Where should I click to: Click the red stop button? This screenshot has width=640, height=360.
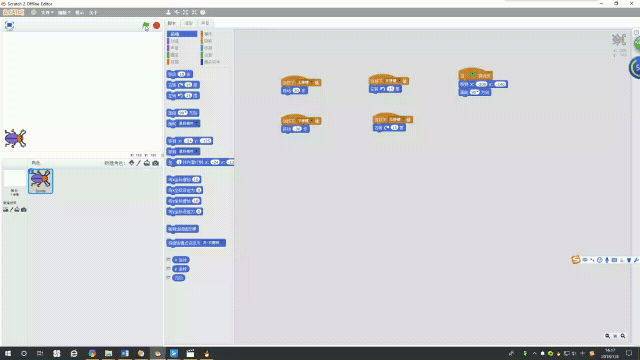coord(156,25)
